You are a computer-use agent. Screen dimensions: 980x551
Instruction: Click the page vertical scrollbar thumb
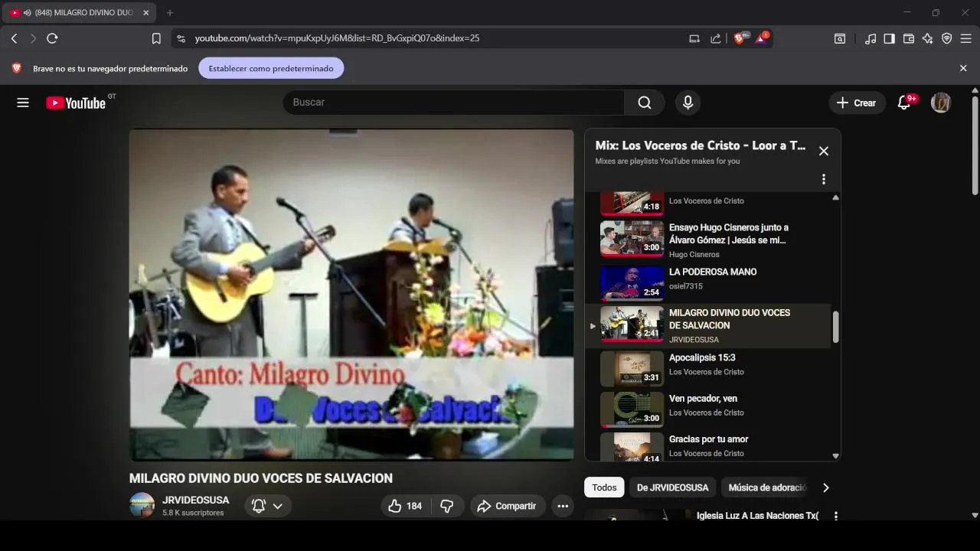975,145
